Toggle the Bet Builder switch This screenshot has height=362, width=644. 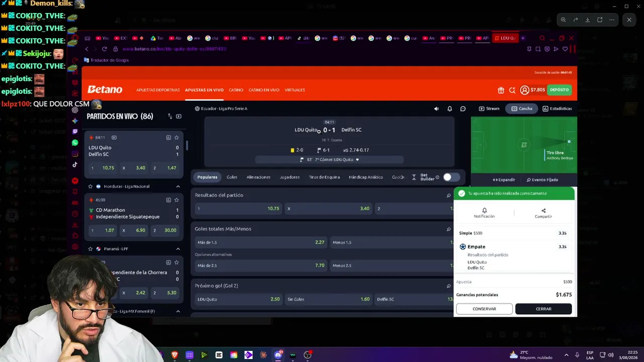[x=451, y=177]
